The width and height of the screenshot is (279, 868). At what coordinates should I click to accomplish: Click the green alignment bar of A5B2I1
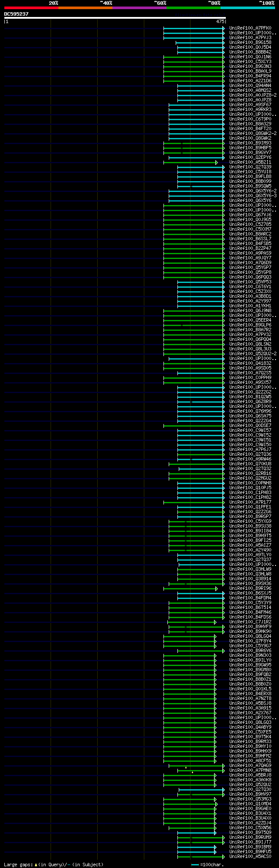[x=190, y=162]
